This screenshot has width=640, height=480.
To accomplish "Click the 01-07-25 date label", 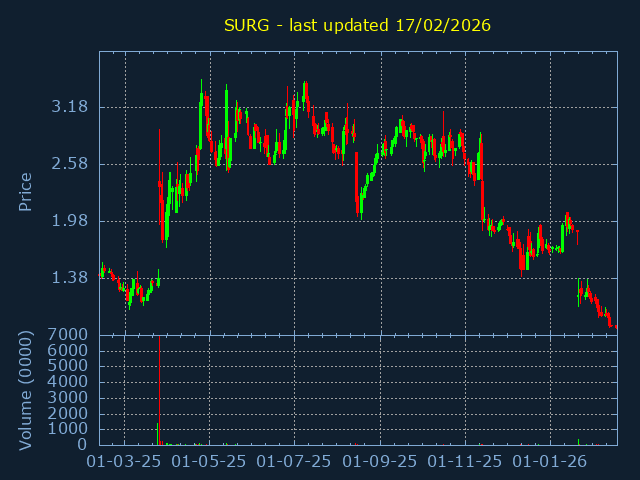I will pos(295,462).
